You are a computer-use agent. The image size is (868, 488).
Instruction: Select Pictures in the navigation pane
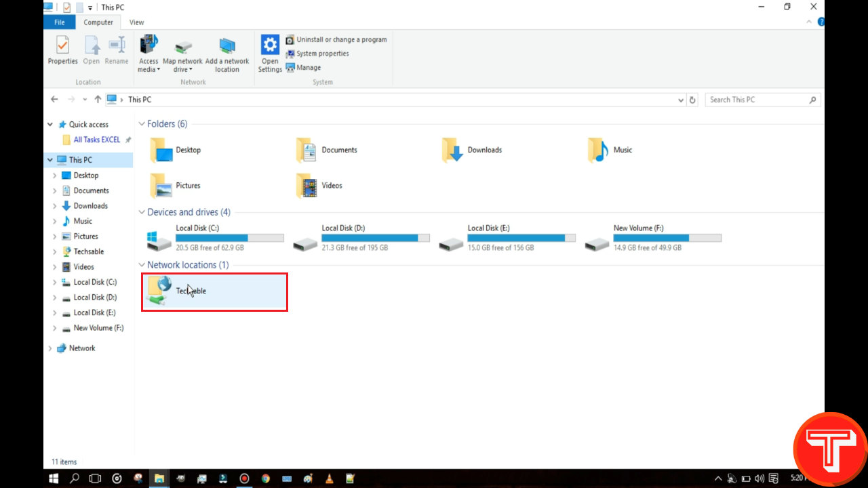(85, 237)
